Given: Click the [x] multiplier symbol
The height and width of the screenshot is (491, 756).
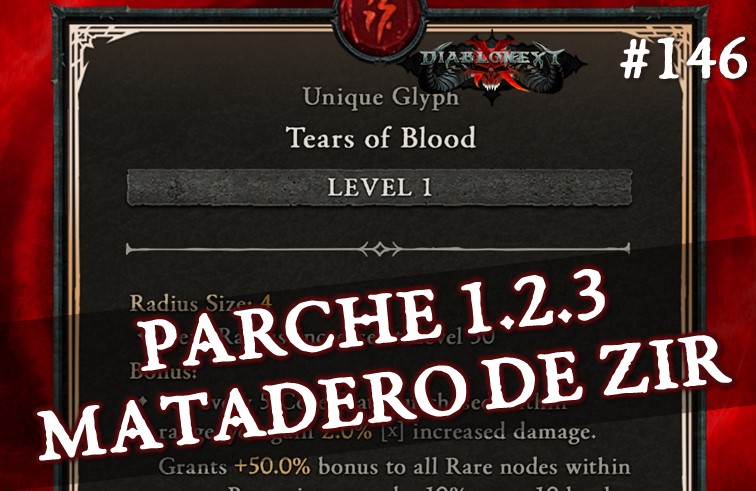Looking at the screenshot, I should click(392, 432).
